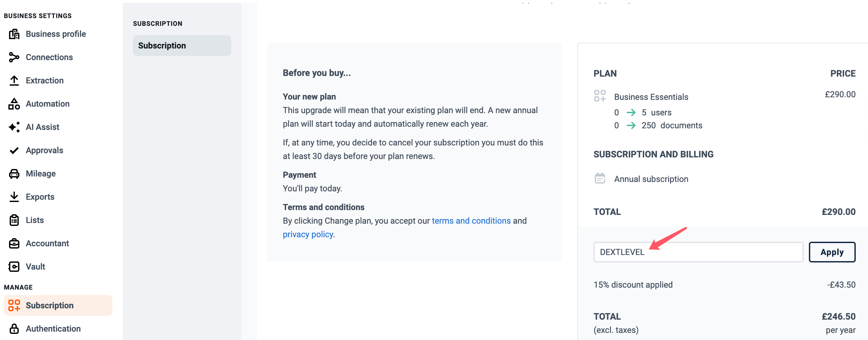Click the Business Essentials plan icon
The height and width of the screenshot is (340, 868).
coord(600,96)
